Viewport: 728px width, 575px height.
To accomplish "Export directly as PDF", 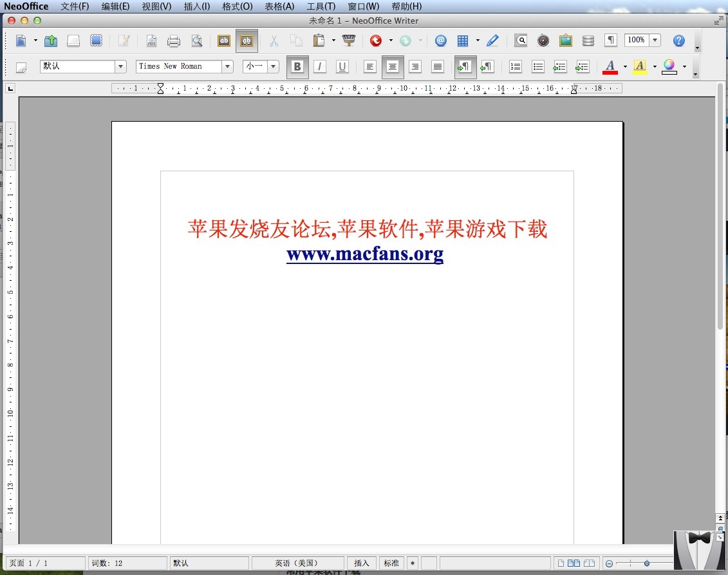I will tap(151, 41).
